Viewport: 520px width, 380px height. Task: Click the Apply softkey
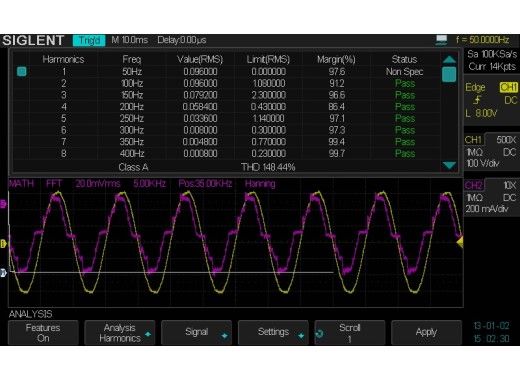tap(426, 332)
